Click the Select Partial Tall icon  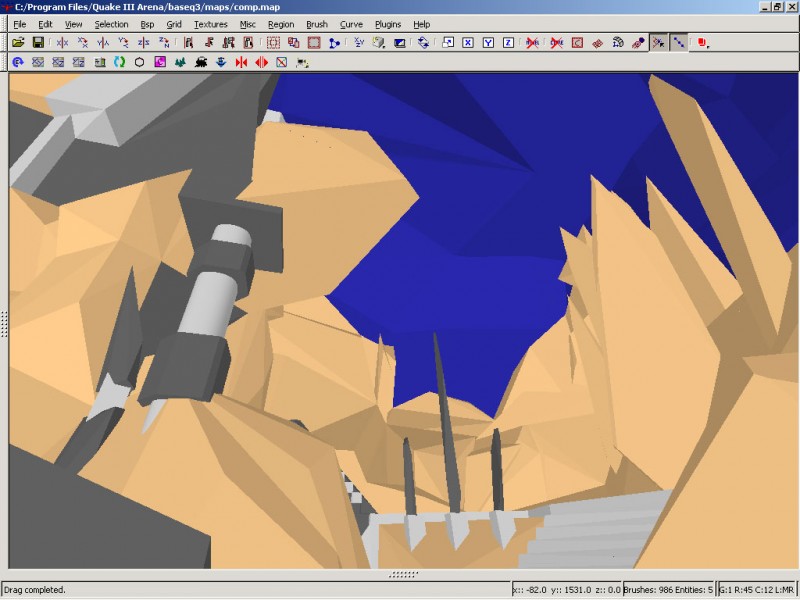coord(229,43)
